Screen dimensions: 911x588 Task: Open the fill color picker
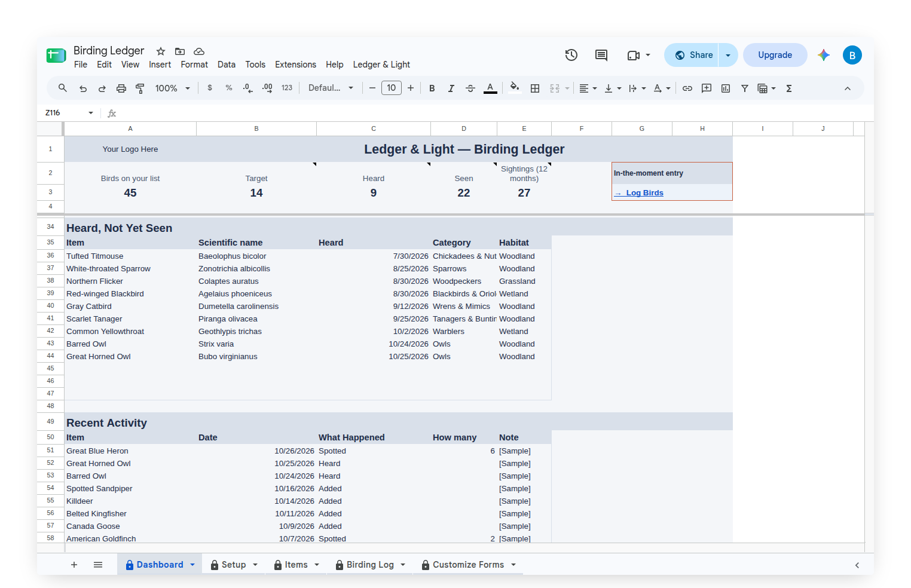(x=515, y=88)
